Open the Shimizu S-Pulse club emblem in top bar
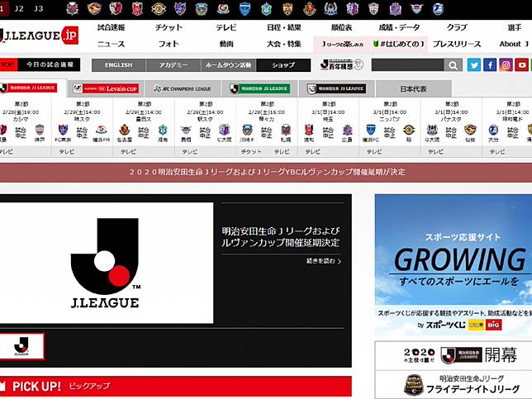This screenshot has width=532, height=399. (287, 9)
